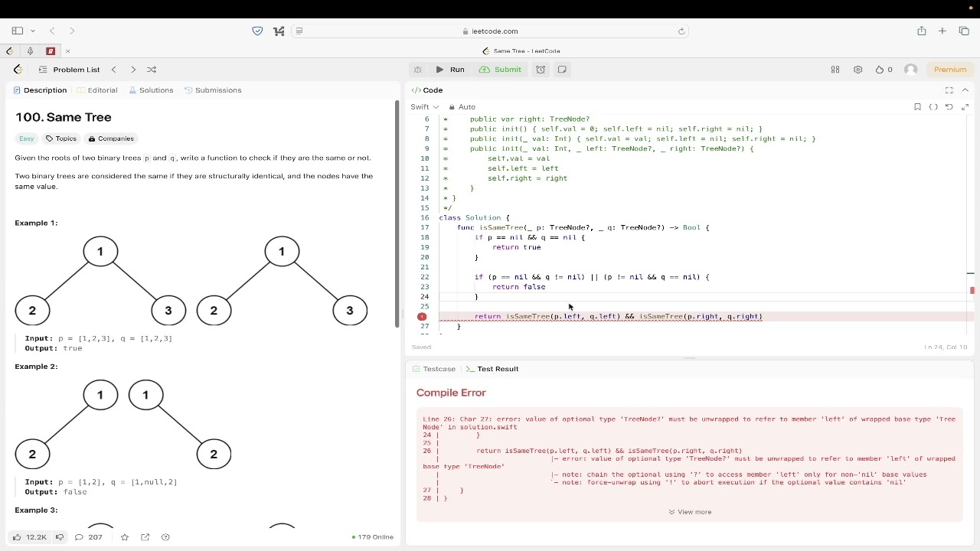Click the description panel scrollbar
This screenshot has width=980, height=551.
[x=397, y=214]
